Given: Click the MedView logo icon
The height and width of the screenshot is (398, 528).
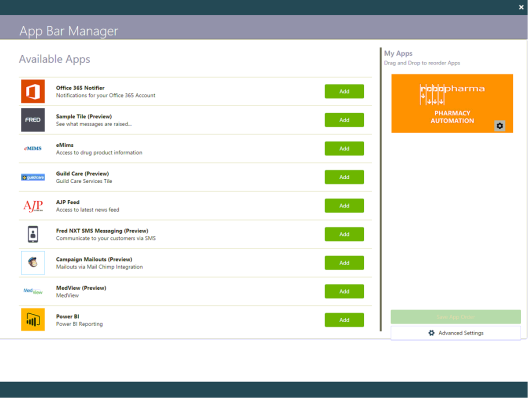Looking at the screenshot, I should (33, 291).
